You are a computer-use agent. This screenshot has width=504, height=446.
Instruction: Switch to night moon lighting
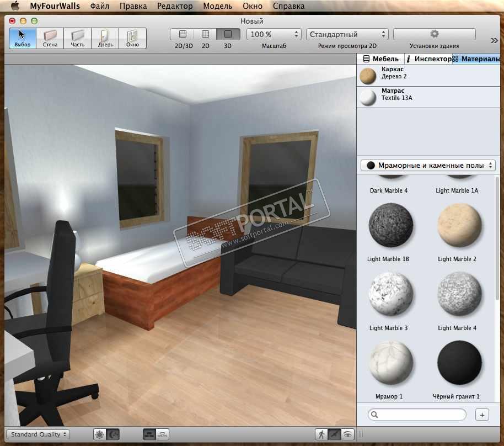coord(113,435)
